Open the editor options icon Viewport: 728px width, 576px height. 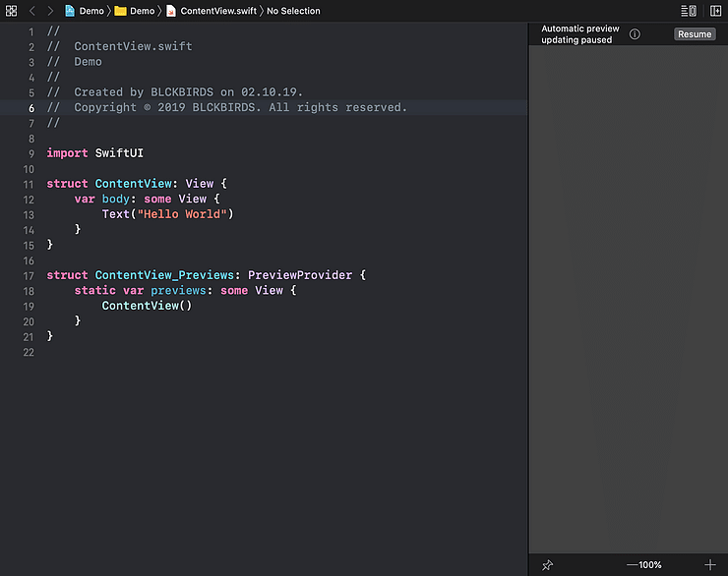(x=689, y=11)
